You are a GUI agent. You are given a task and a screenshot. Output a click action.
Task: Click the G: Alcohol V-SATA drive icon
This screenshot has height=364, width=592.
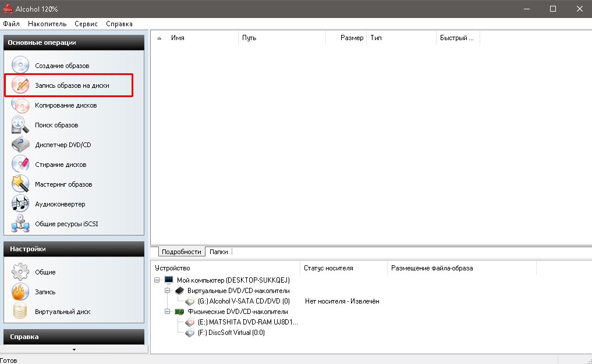pyautogui.click(x=190, y=301)
